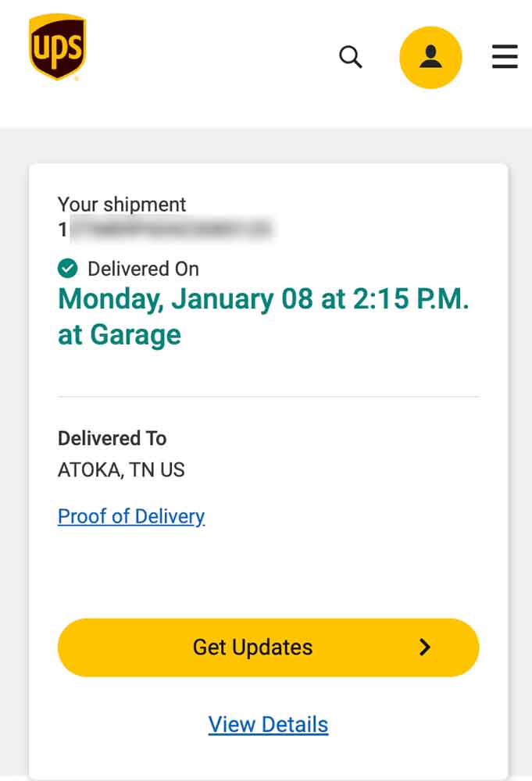Click the "Your shipment" label
532x781 pixels.
pos(122,205)
